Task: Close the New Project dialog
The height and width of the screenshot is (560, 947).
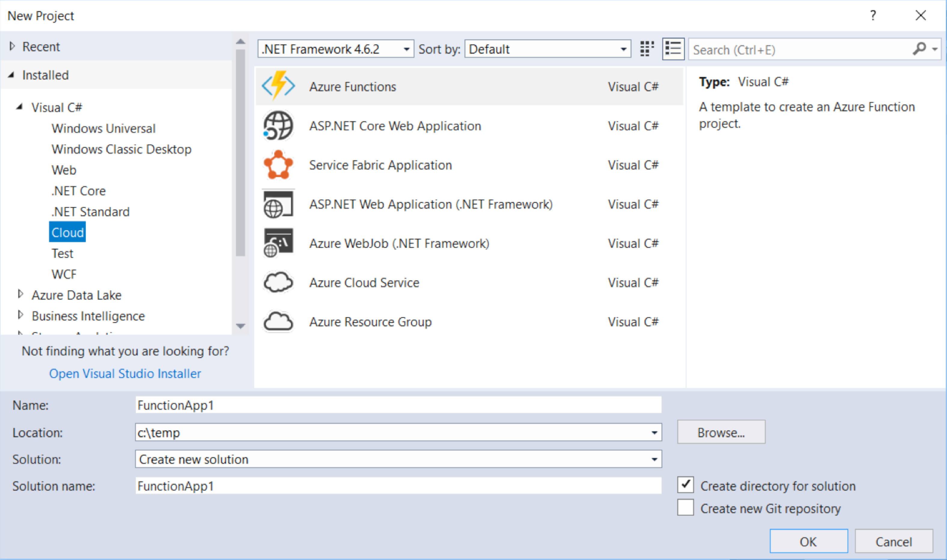Action: point(921,16)
